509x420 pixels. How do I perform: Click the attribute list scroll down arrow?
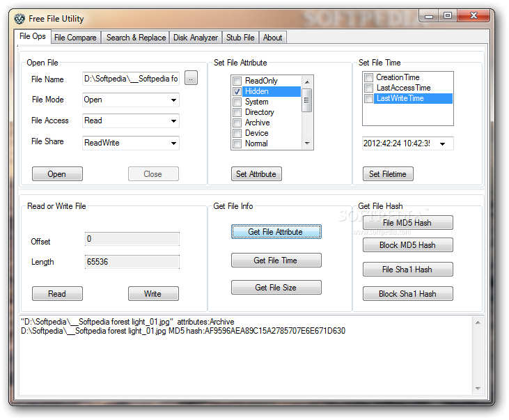(307, 143)
